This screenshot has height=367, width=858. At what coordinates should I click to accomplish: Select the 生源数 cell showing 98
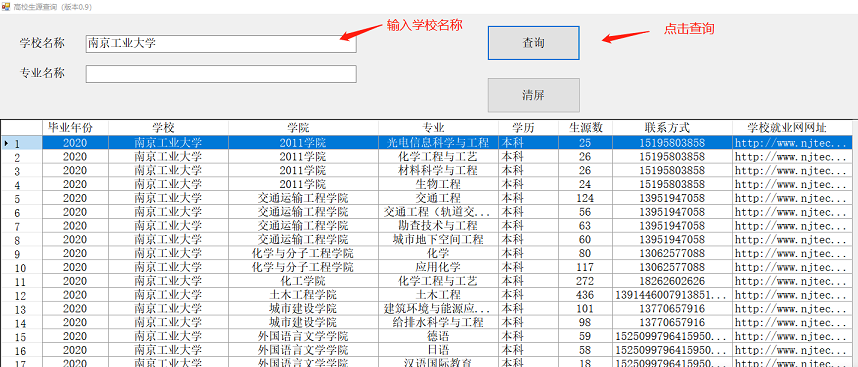pos(585,323)
